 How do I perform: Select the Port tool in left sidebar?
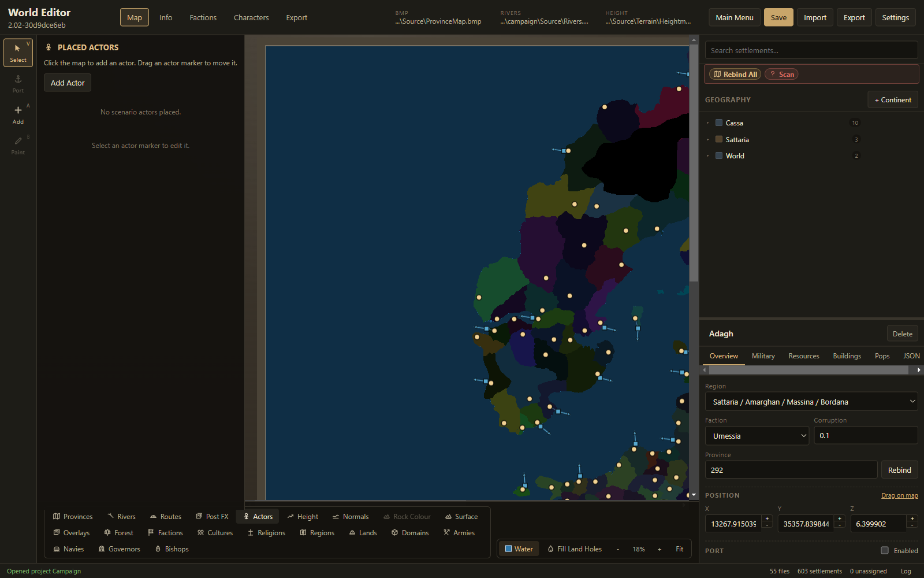(18, 83)
